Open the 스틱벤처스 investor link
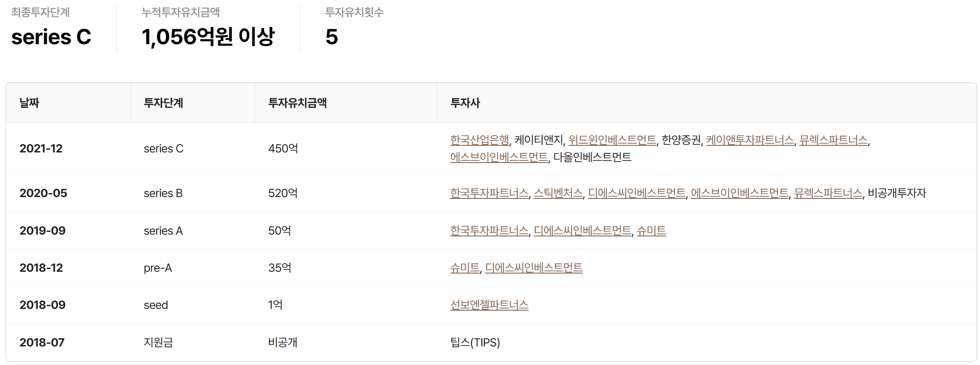This screenshot has height=365, width=980. click(x=558, y=193)
